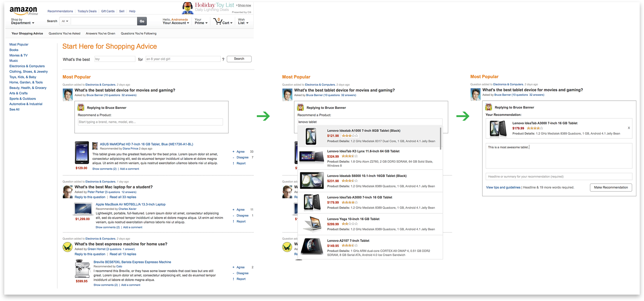The height and width of the screenshot is (301, 644).
Task: Open the ASUS MeMOPad HD 7-Inch product link
Action: pos(146,144)
